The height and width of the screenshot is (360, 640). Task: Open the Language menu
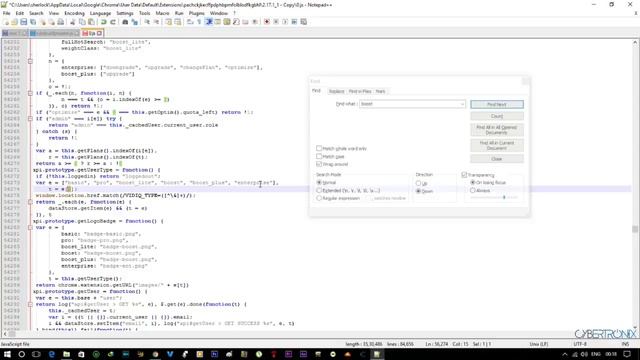[100, 13]
